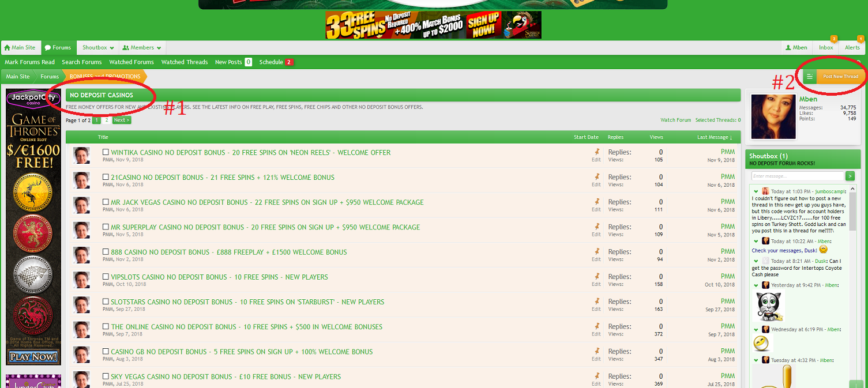Screen dimensions: 868x388
Task: Tick the 888 CASINO thread checkbox
Action: pos(106,252)
